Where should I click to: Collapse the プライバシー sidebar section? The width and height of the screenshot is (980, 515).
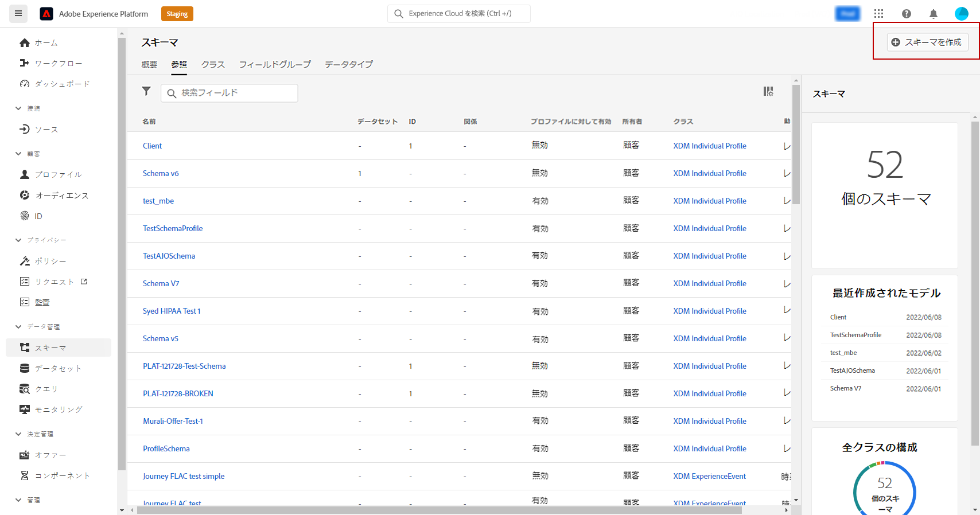[18, 240]
